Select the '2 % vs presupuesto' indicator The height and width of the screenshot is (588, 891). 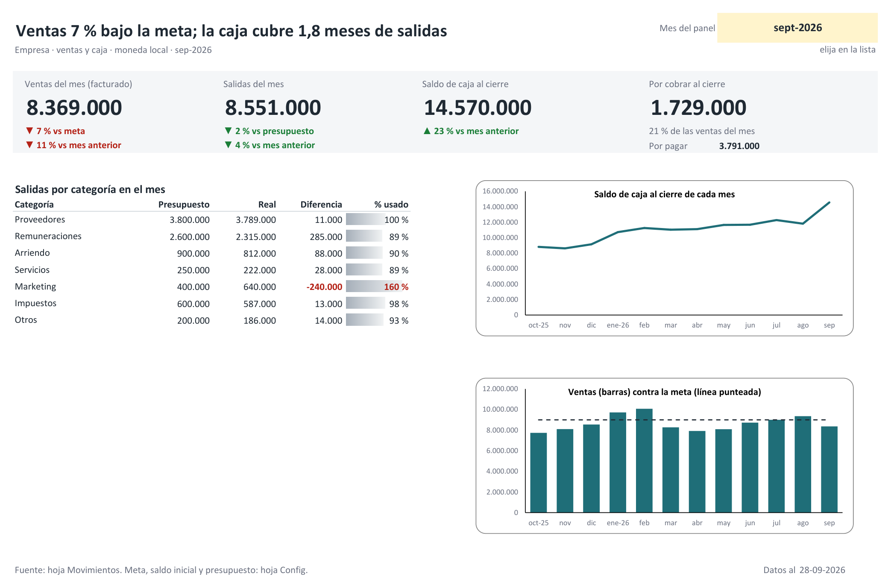click(x=269, y=131)
